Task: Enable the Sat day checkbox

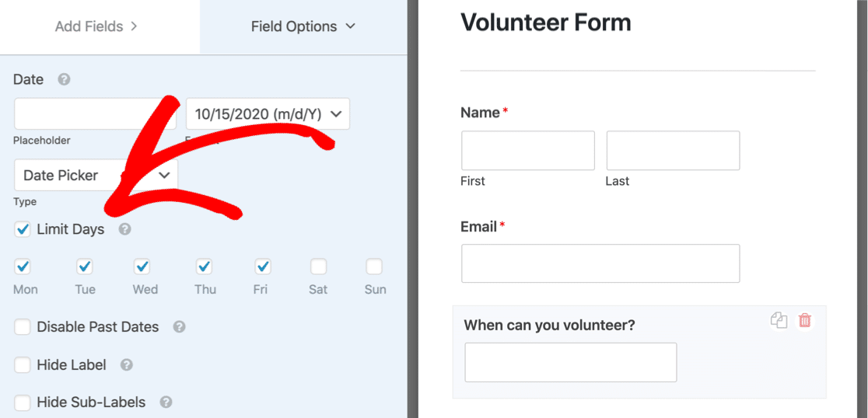Action: (x=318, y=267)
